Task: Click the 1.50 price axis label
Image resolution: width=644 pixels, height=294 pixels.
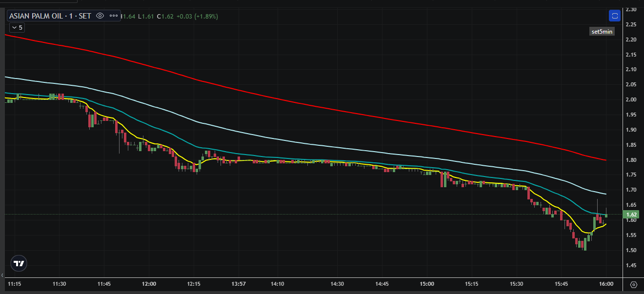Action: pyautogui.click(x=631, y=250)
